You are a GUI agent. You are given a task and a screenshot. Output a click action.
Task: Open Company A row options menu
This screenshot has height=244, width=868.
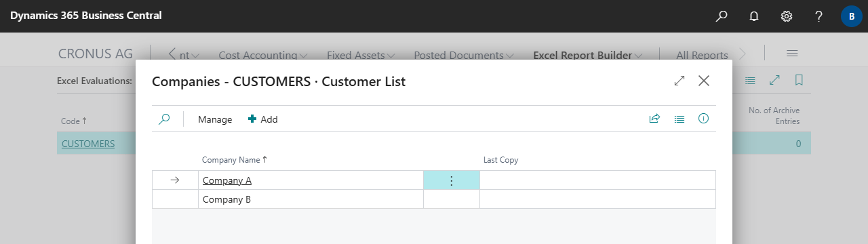point(452,180)
